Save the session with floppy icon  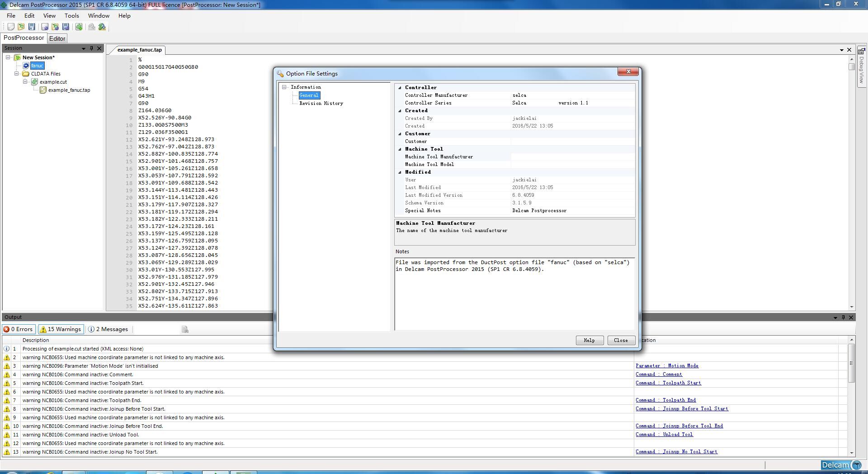point(32,27)
